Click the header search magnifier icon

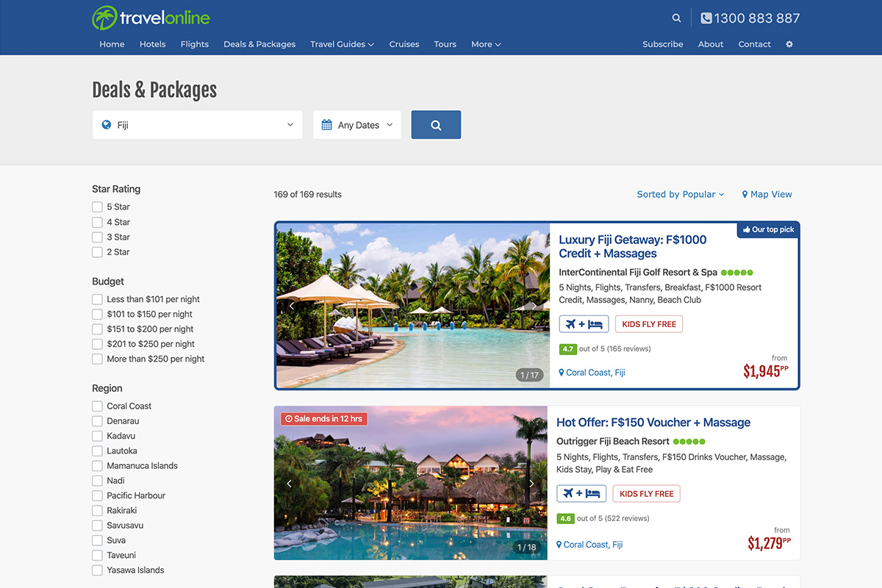[x=676, y=18]
